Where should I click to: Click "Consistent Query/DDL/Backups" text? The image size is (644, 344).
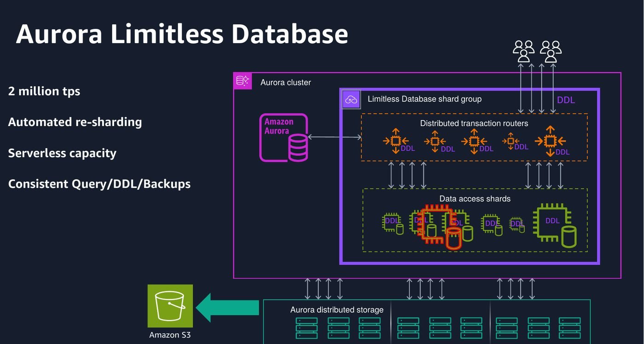99,184
